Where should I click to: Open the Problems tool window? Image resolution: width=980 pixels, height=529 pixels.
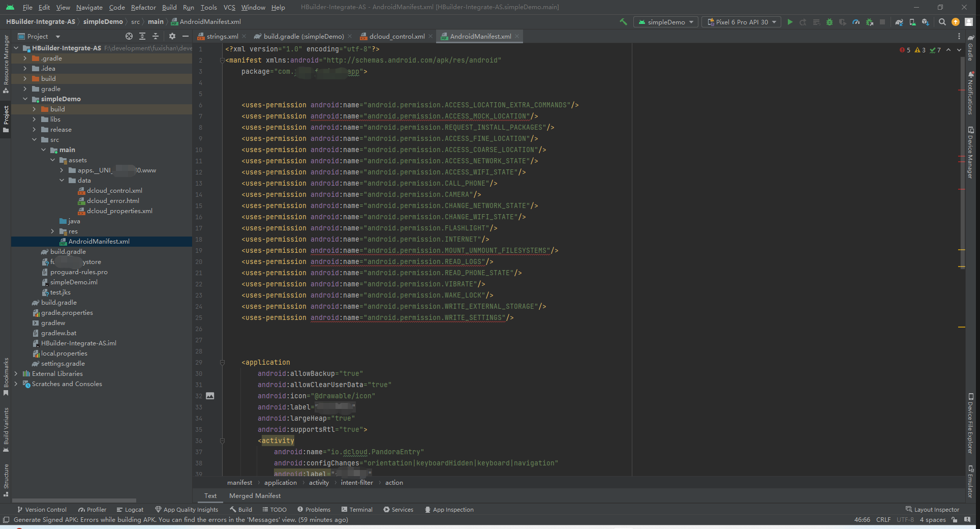click(x=314, y=509)
